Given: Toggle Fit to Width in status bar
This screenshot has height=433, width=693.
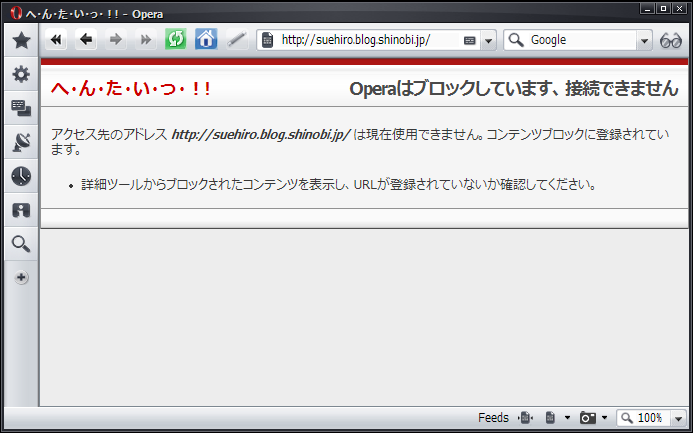Looking at the screenshot, I should pos(525,418).
